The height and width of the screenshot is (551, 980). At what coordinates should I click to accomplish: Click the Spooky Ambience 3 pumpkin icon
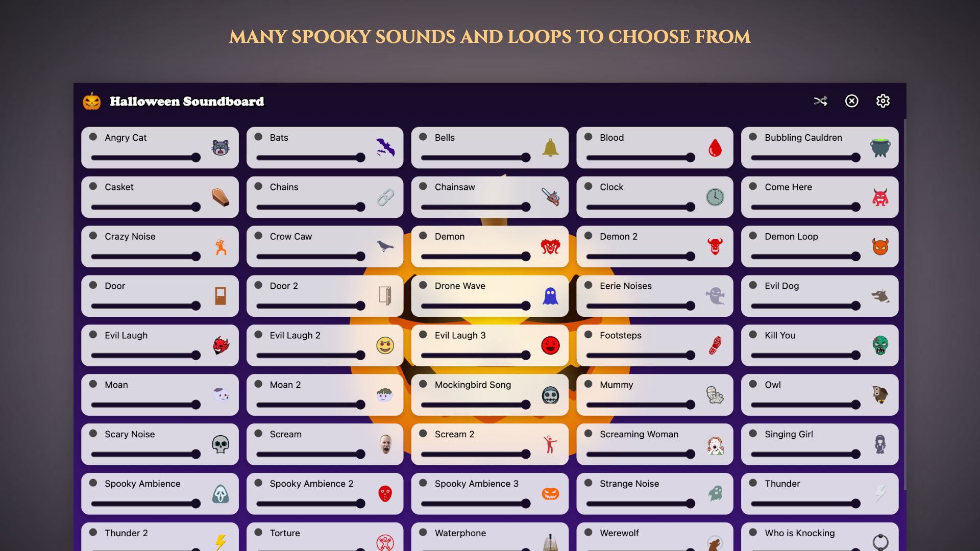pos(550,494)
